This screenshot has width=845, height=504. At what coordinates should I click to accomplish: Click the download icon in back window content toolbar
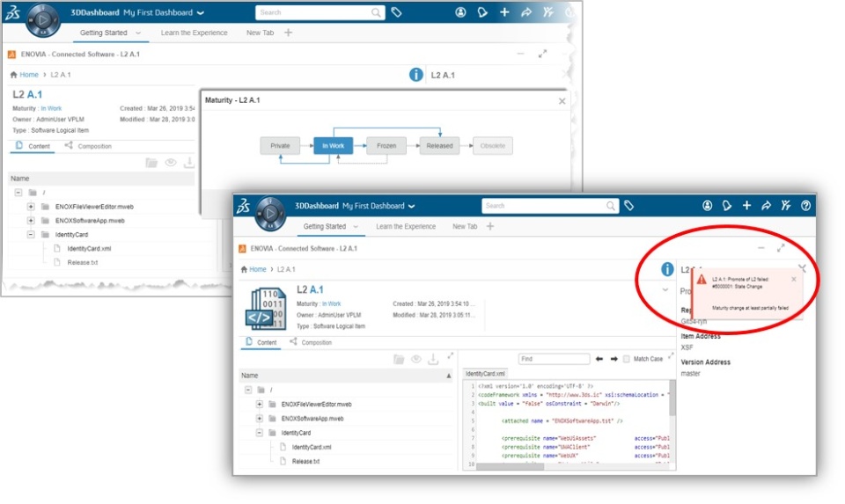[189, 163]
